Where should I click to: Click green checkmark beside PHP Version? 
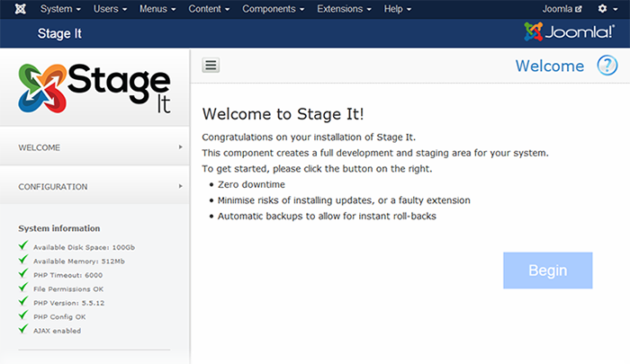pyautogui.click(x=23, y=301)
